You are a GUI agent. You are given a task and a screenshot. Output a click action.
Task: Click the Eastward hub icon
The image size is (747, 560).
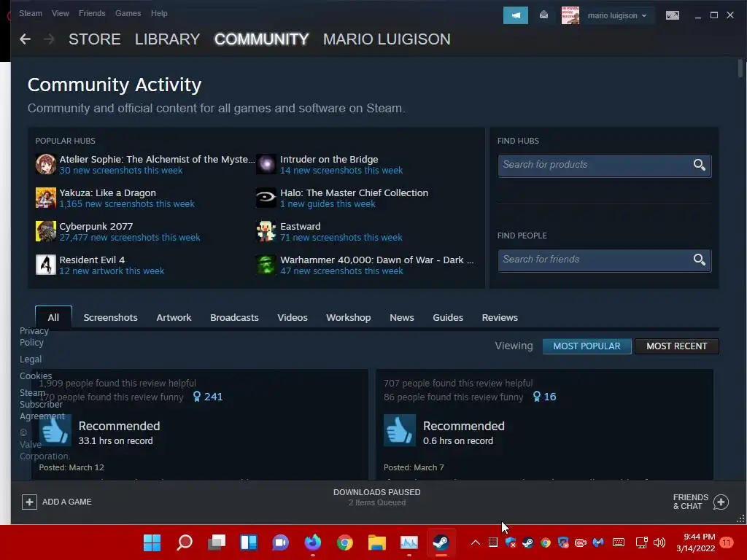tap(266, 231)
